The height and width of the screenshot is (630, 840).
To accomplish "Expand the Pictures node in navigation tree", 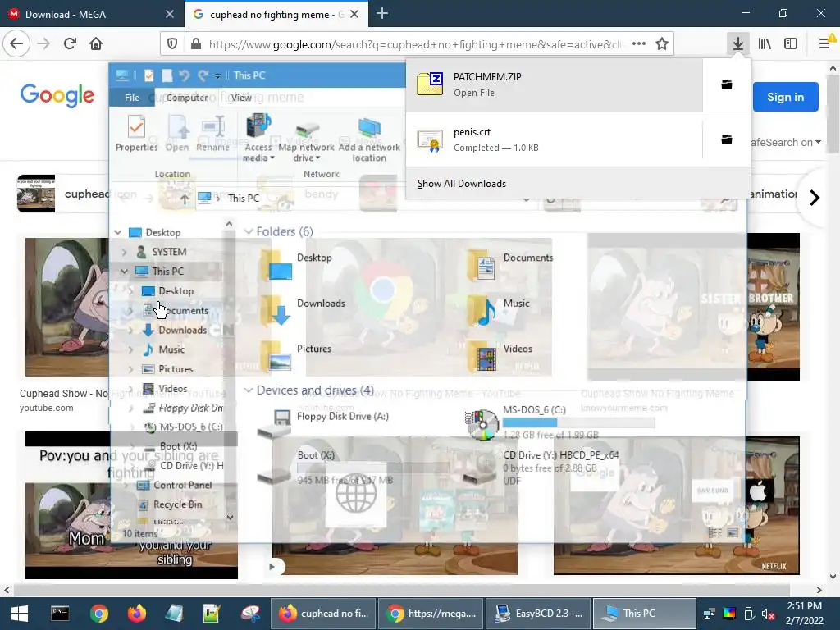I will tap(130, 369).
